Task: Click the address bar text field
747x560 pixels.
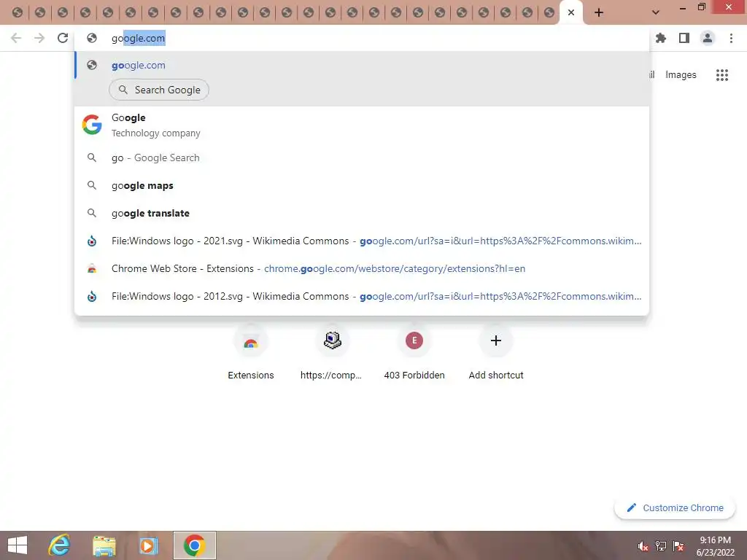Action: tap(362, 38)
